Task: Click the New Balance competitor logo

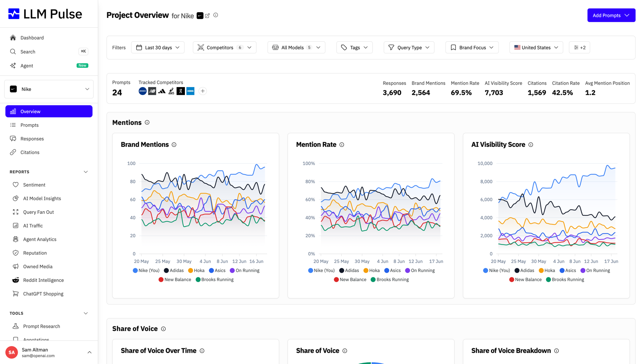Action: pos(152,91)
